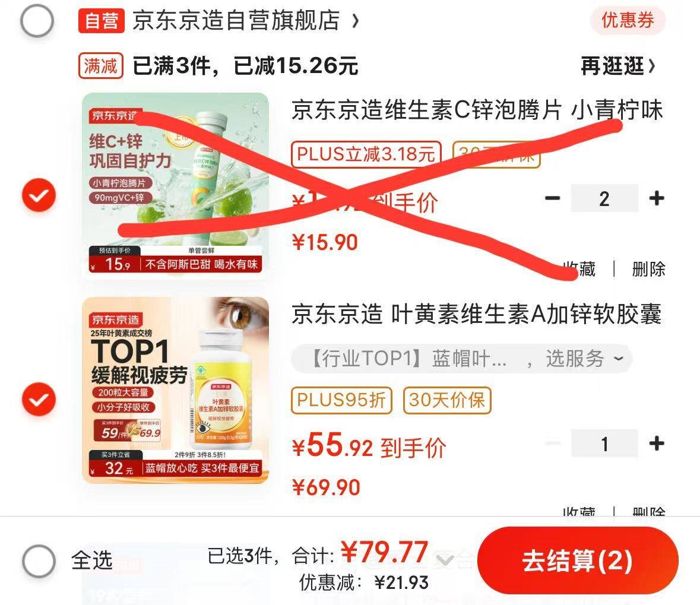Decrease quantity of vitamin C tablets
The width and height of the screenshot is (700, 605).
click(x=552, y=198)
